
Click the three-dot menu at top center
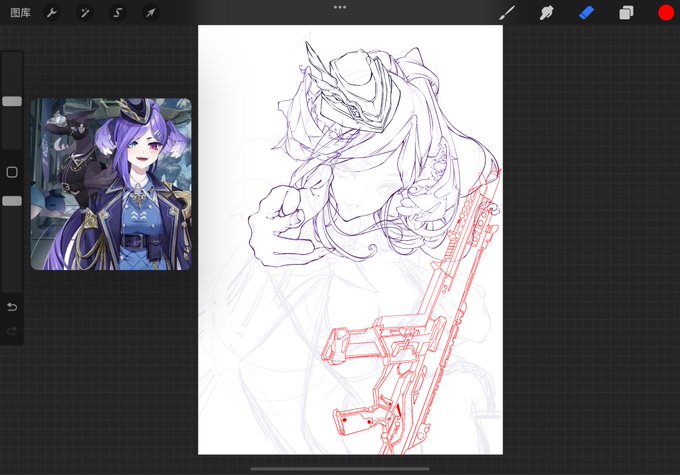340,7
